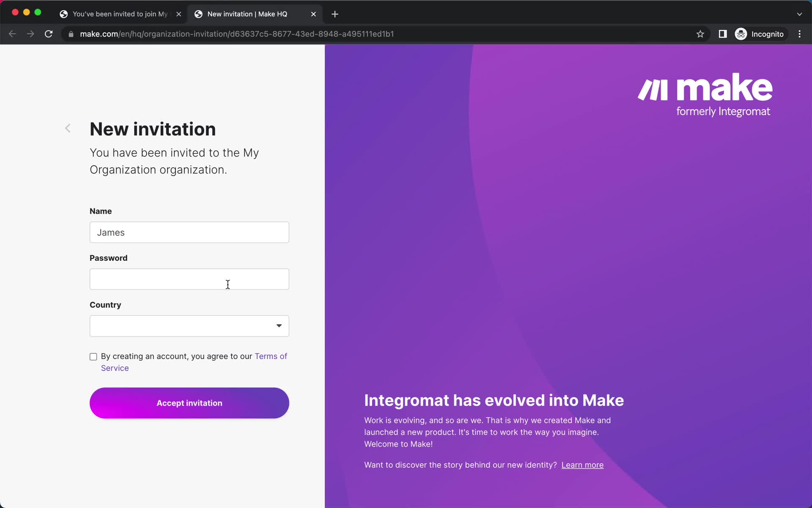Close the 'New invitation | Make HQ' tab
Screen dimensions: 812x508
(313, 14)
